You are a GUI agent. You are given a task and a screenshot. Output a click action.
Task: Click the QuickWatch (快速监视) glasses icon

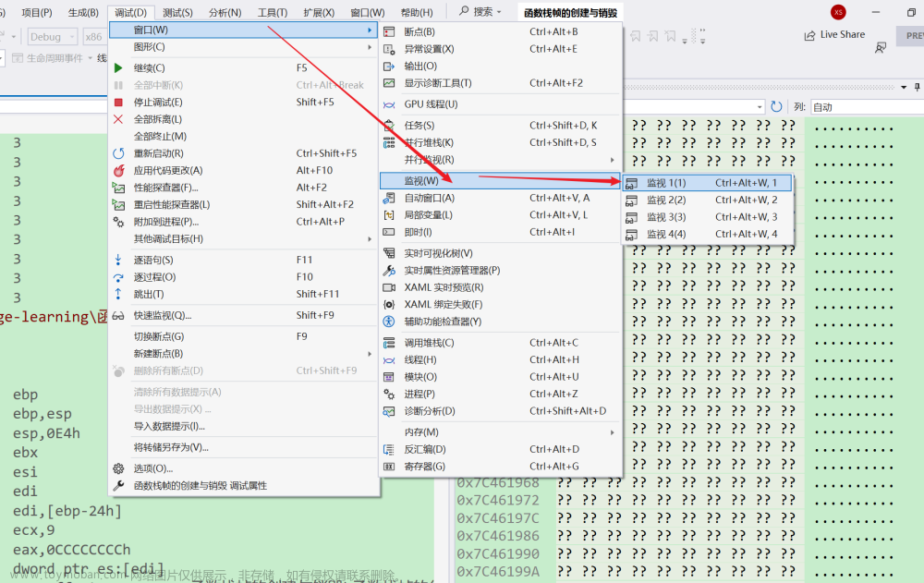click(x=118, y=315)
